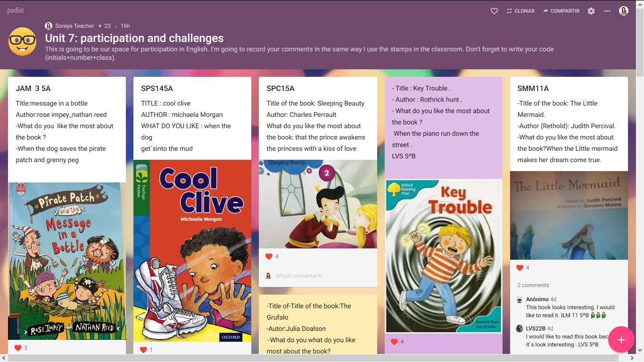Click the SPS145A post title
This screenshot has height=362, width=644.
click(157, 89)
